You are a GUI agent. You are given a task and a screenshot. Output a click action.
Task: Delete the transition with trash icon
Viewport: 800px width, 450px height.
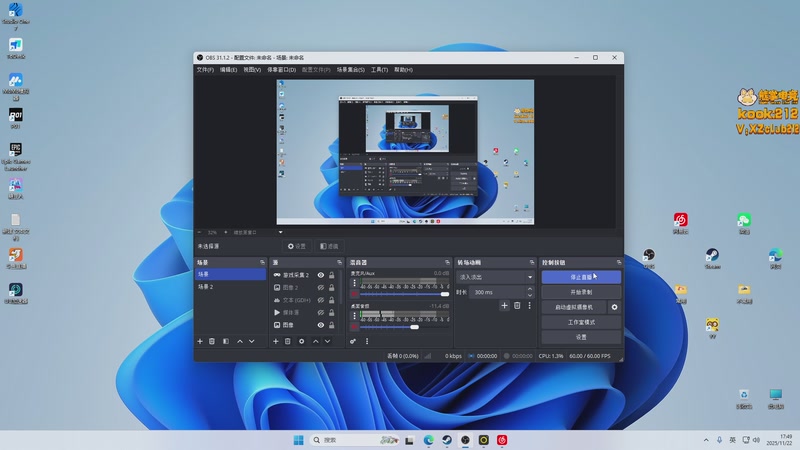[x=517, y=305]
